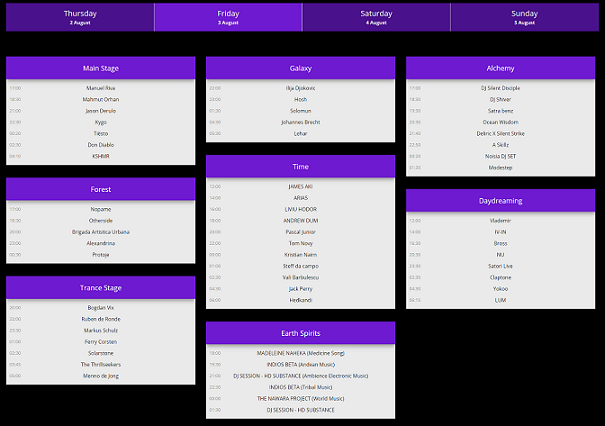The image size is (605, 426).
Task: Select Yokoo in Daydreaming lineup
Action: 500,289
